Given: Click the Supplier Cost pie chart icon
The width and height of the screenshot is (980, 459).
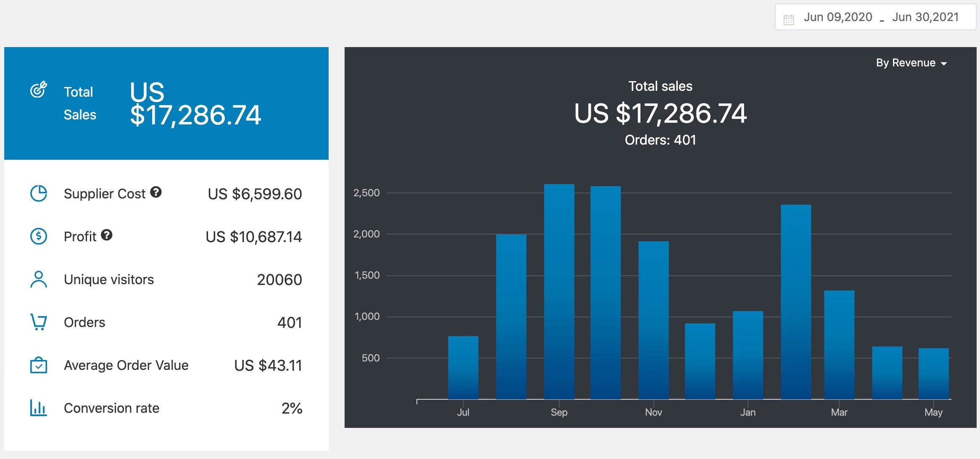Looking at the screenshot, I should tap(39, 193).
